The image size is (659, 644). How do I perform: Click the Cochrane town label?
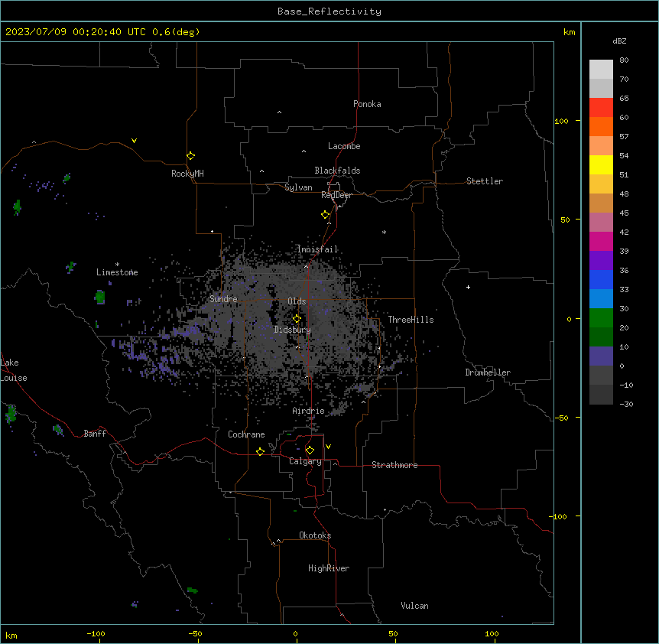pos(246,434)
